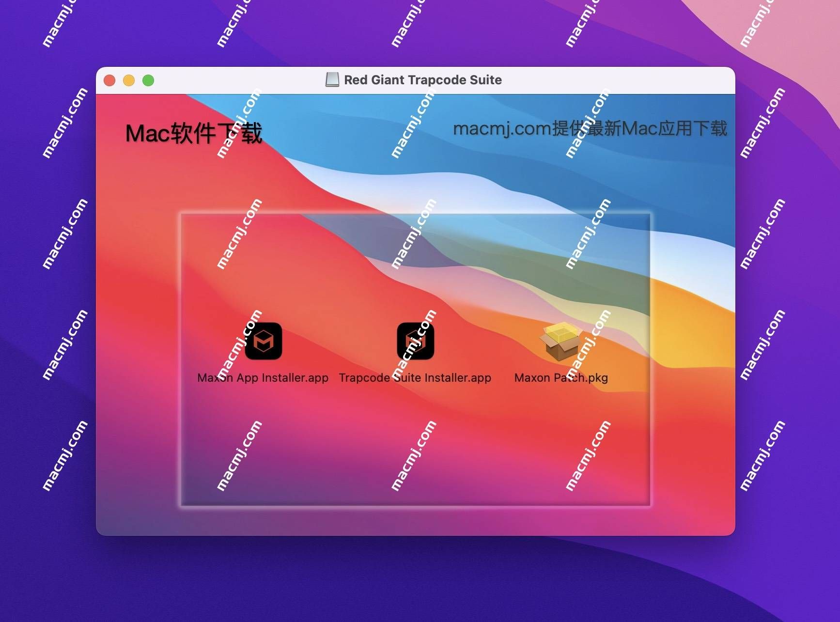Viewport: 840px width, 622px height.
Task: Zoom window with the green button
Action: point(148,80)
